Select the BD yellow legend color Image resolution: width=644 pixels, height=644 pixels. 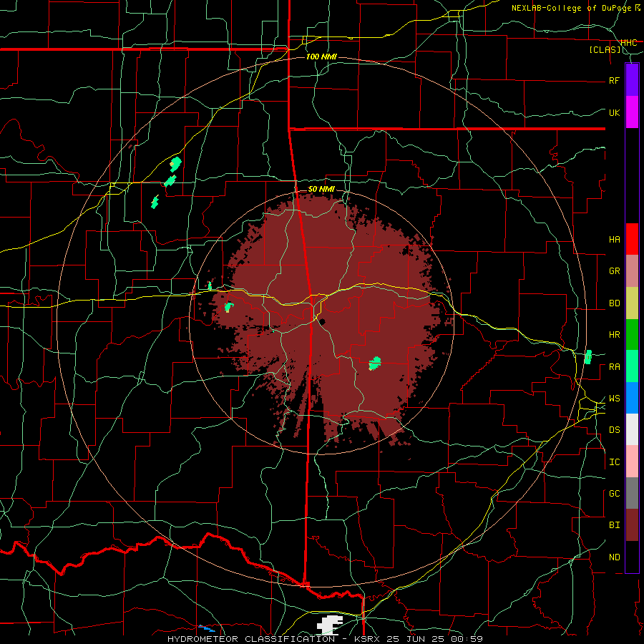pos(632,303)
